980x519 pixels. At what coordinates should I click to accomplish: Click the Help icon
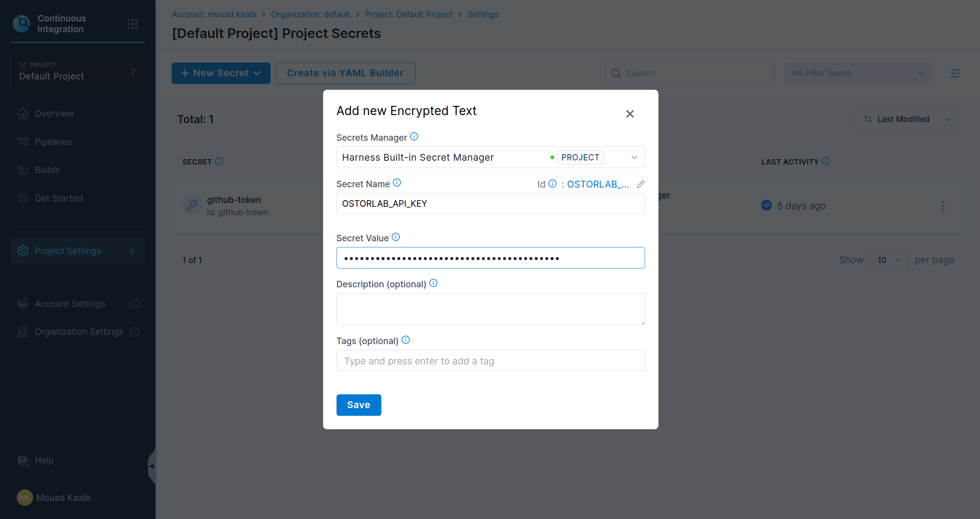coord(23,460)
